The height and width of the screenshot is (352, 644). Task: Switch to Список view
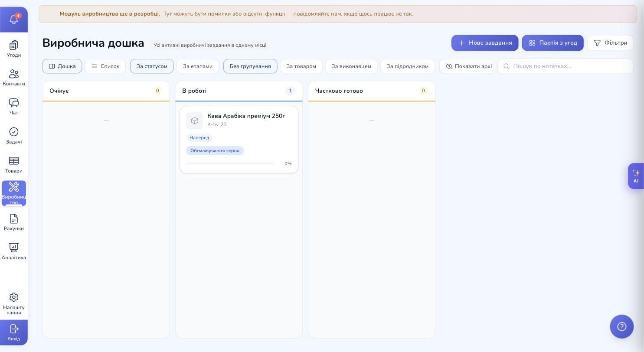(105, 66)
